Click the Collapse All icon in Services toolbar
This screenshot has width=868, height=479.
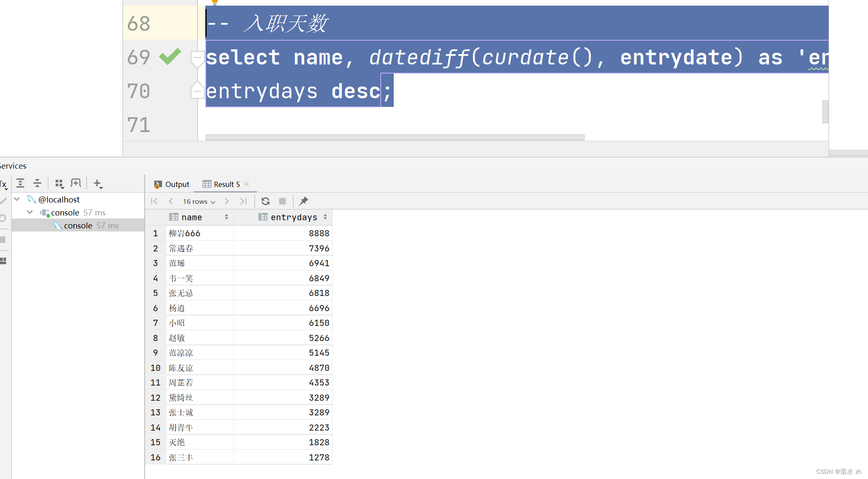click(x=37, y=183)
